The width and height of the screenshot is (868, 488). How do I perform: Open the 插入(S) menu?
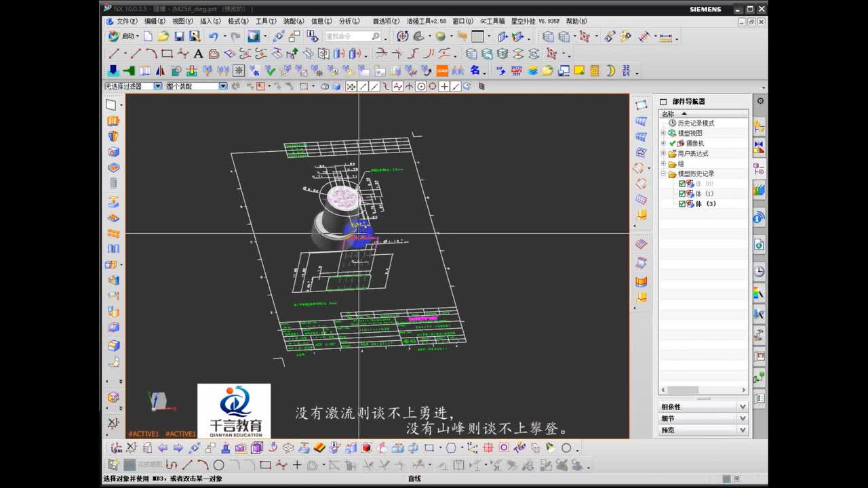pyautogui.click(x=210, y=21)
